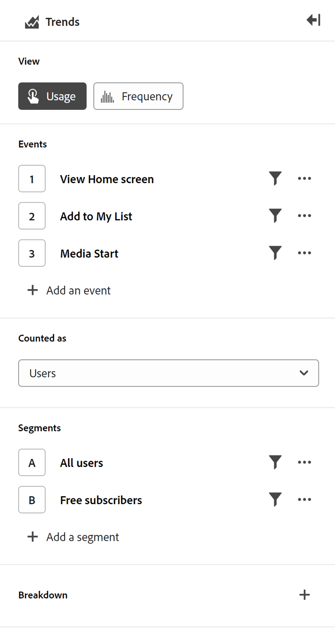
Task: Click Add a segment
Action: (74, 537)
